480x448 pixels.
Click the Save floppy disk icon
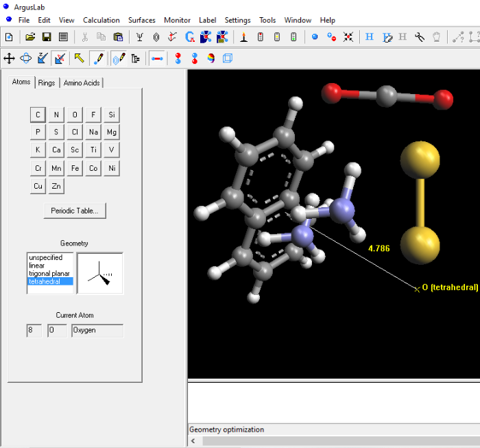click(x=47, y=37)
